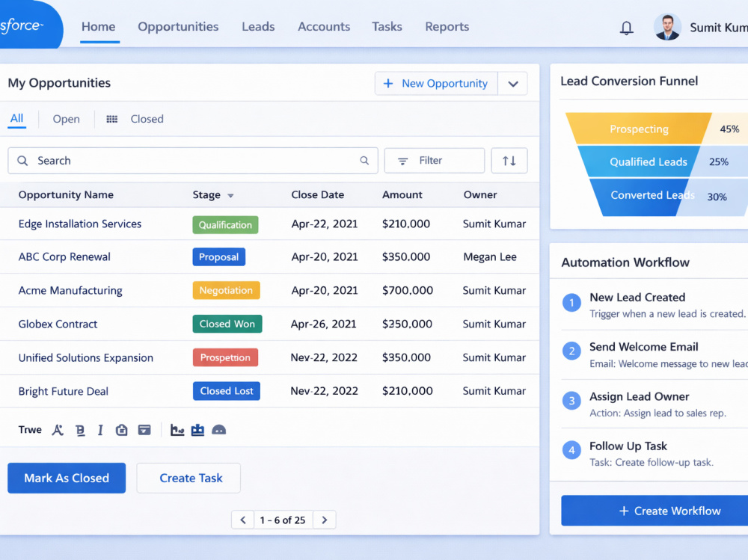This screenshot has width=748, height=560.
Task: Select the All opportunities filter tab
Action: [x=16, y=118]
